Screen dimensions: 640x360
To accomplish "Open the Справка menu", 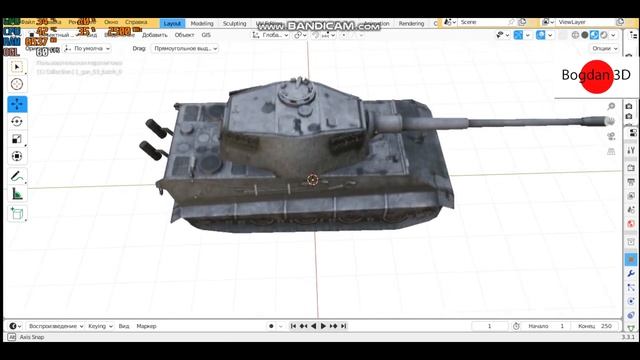I will click(136, 22).
